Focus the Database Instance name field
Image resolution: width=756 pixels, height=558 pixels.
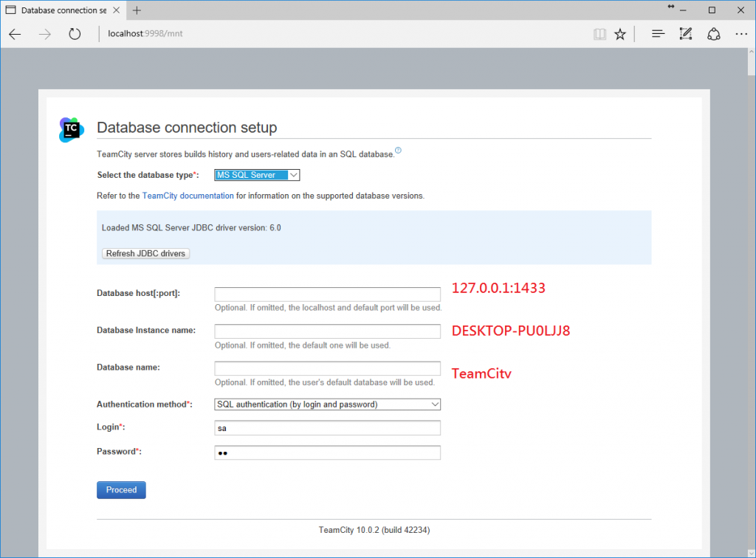pyautogui.click(x=327, y=331)
